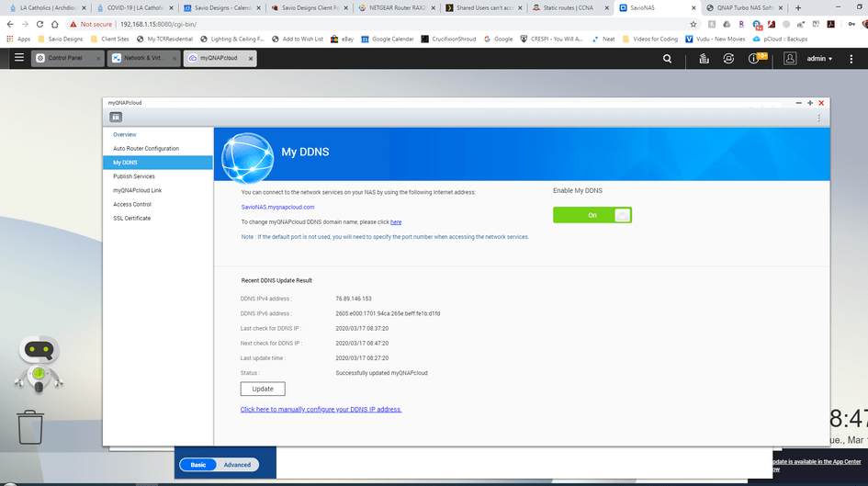The image size is (868, 486).
Task: Click the manually configure DDNS IP link
Action: [x=321, y=409]
